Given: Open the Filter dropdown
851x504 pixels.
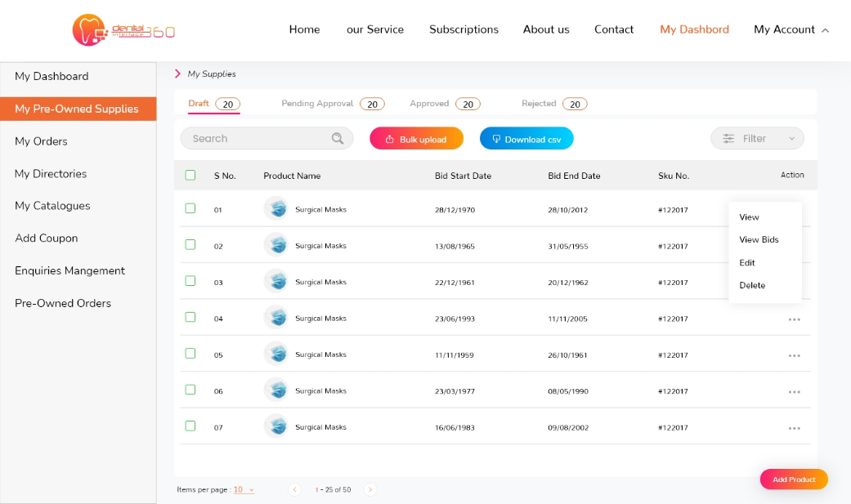Looking at the screenshot, I should [x=757, y=139].
